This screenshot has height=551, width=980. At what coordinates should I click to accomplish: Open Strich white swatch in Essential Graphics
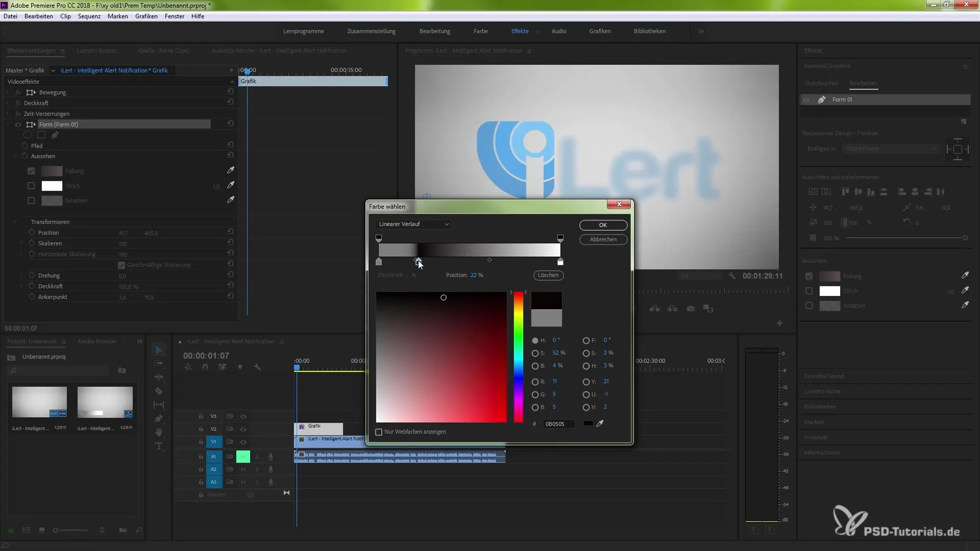[x=829, y=291]
